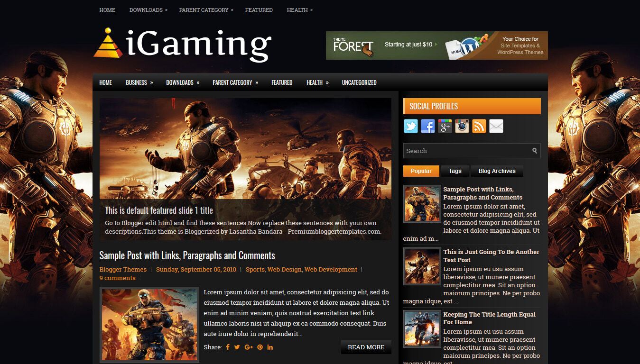The height and width of the screenshot is (364, 640).
Task: Expand Health in the main navigation bar
Action: [x=317, y=82]
